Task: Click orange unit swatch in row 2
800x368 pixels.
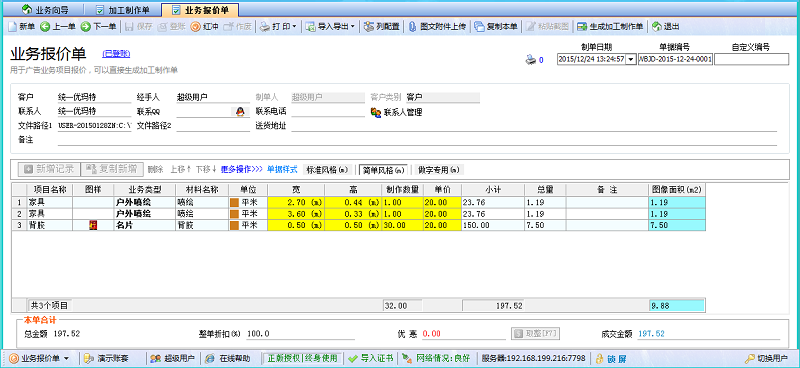Action: tap(234, 214)
